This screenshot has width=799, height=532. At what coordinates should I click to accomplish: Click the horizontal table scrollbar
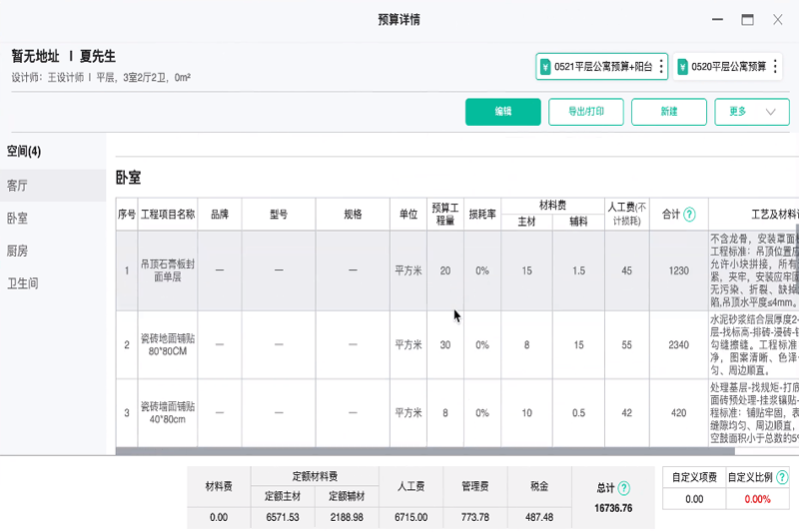pos(399,451)
